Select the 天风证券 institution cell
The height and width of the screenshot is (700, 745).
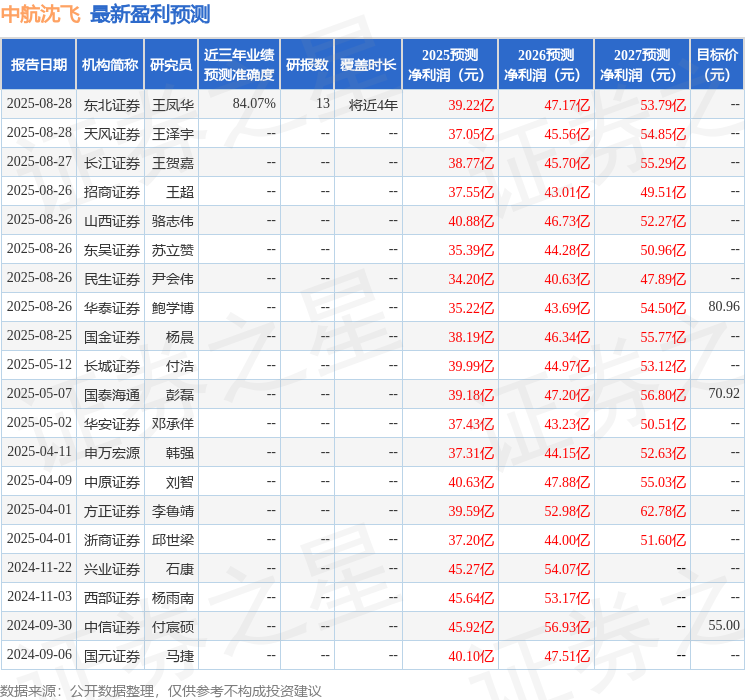point(112,134)
